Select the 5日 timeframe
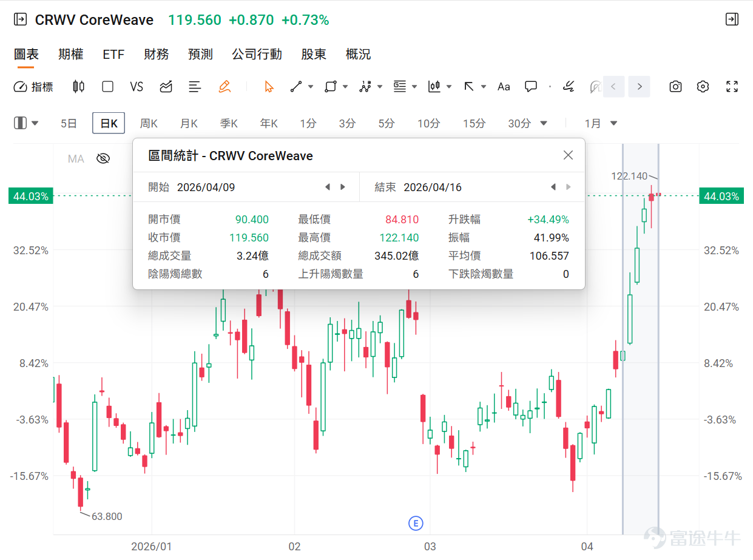The height and width of the screenshot is (560, 753). (x=69, y=123)
